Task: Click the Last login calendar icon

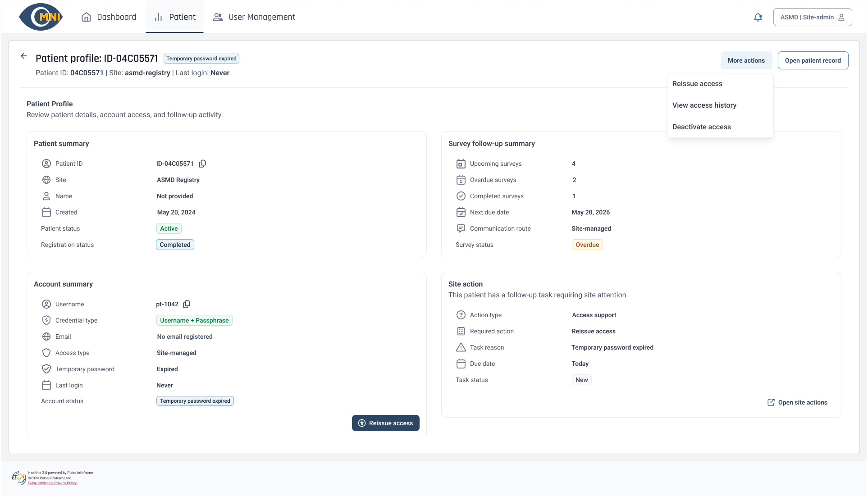Action: pos(46,385)
